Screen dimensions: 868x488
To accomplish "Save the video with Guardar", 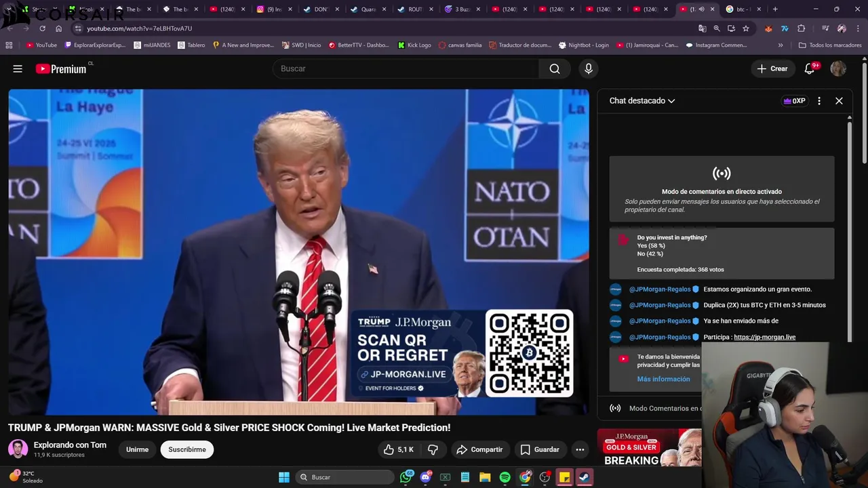I will 540,449.
